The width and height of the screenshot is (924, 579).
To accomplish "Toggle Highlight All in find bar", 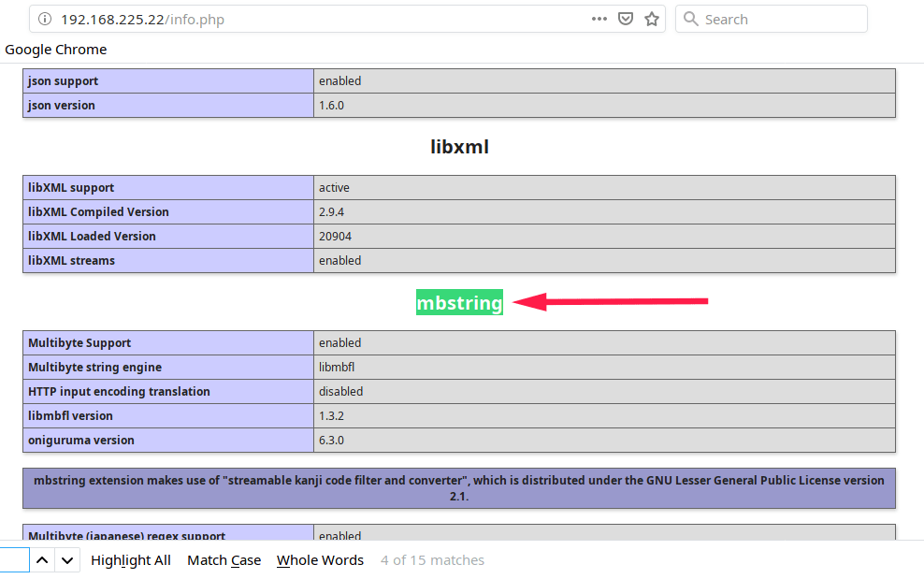I will [131, 560].
